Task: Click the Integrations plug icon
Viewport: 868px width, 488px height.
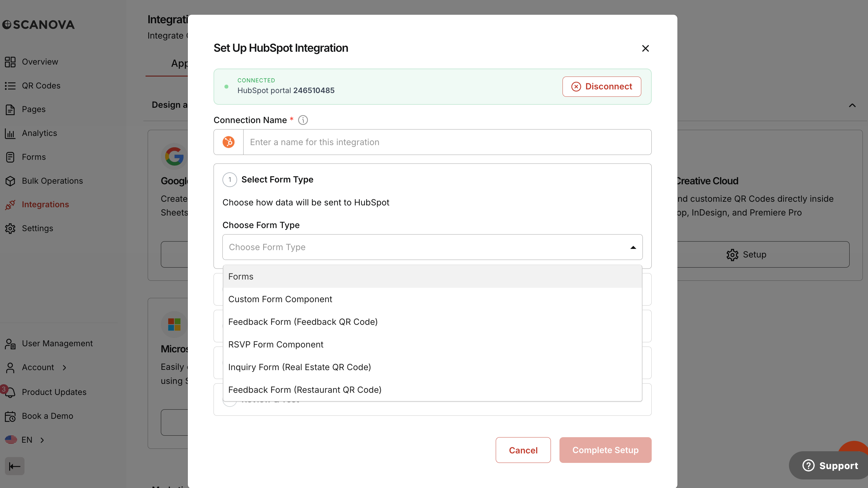Action: coord(10,205)
